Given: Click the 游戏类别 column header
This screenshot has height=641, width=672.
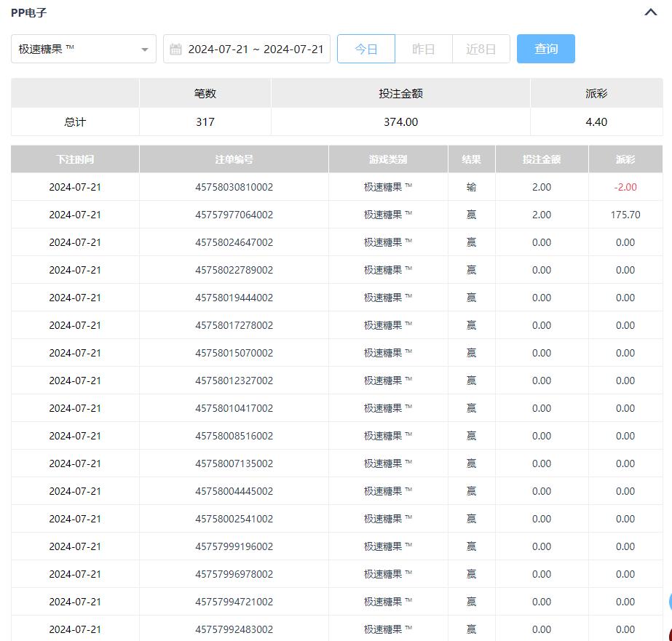Looking at the screenshot, I should (388, 159).
